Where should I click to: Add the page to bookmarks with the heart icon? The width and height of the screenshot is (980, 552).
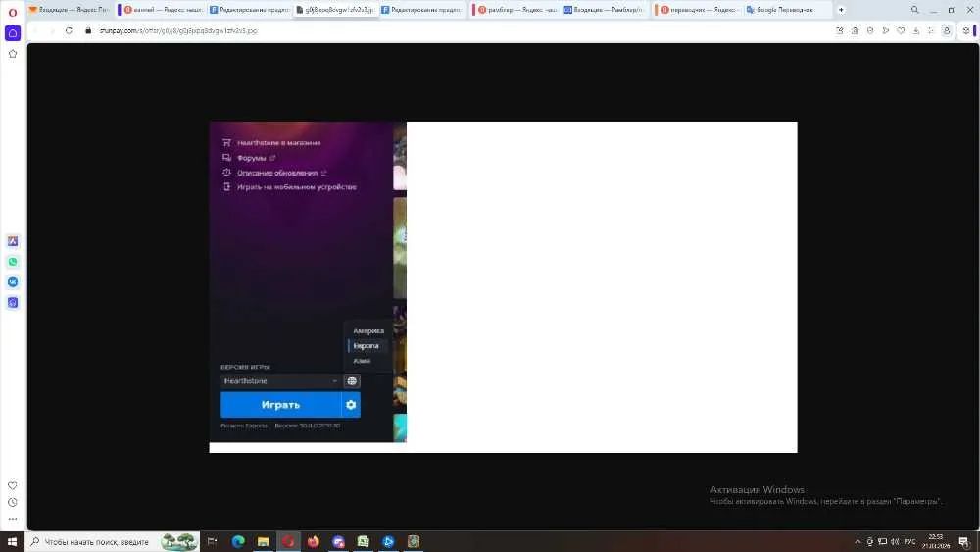point(901,30)
